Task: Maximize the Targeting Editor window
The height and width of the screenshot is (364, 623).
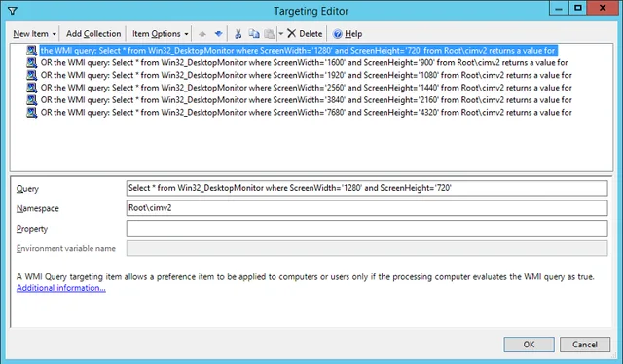Action: pos(577,8)
